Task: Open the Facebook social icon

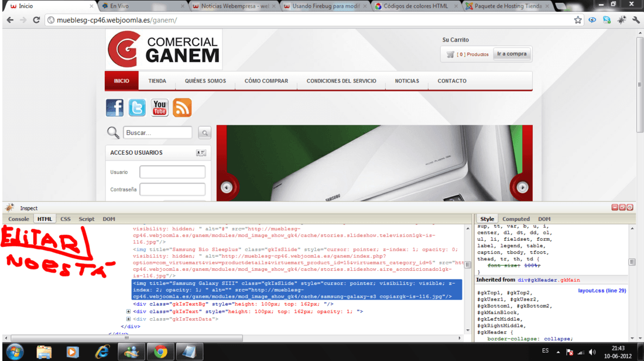Action: click(x=115, y=108)
